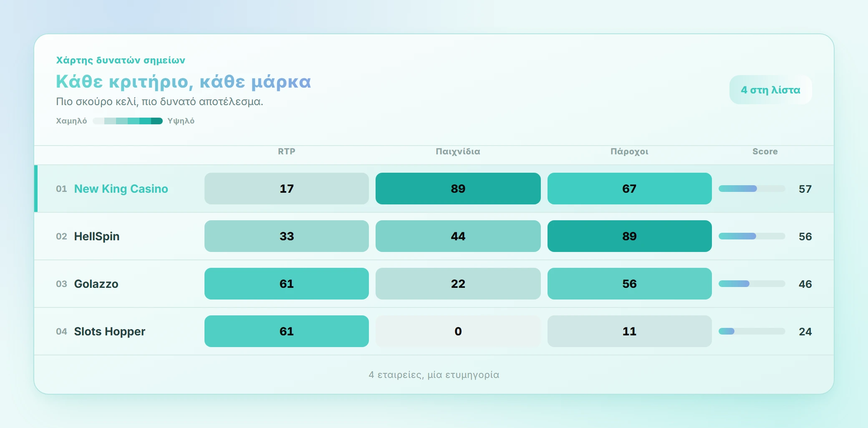The width and height of the screenshot is (868, 428).
Task: Click the Πάροχοι column header
Action: (629, 151)
